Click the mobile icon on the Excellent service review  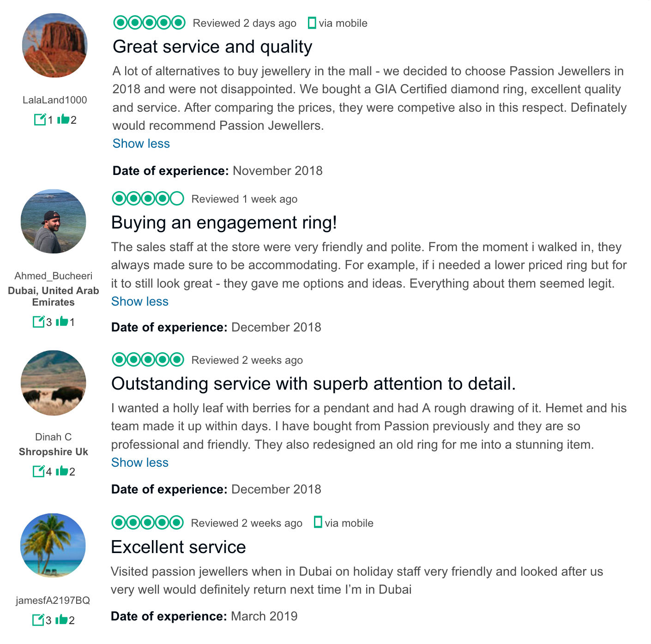(x=318, y=523)
